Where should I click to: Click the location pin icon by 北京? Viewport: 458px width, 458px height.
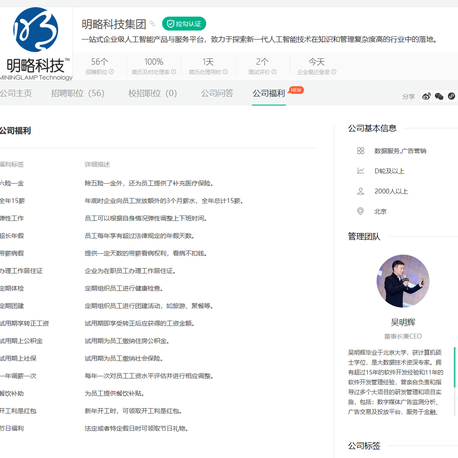[360, 211]
